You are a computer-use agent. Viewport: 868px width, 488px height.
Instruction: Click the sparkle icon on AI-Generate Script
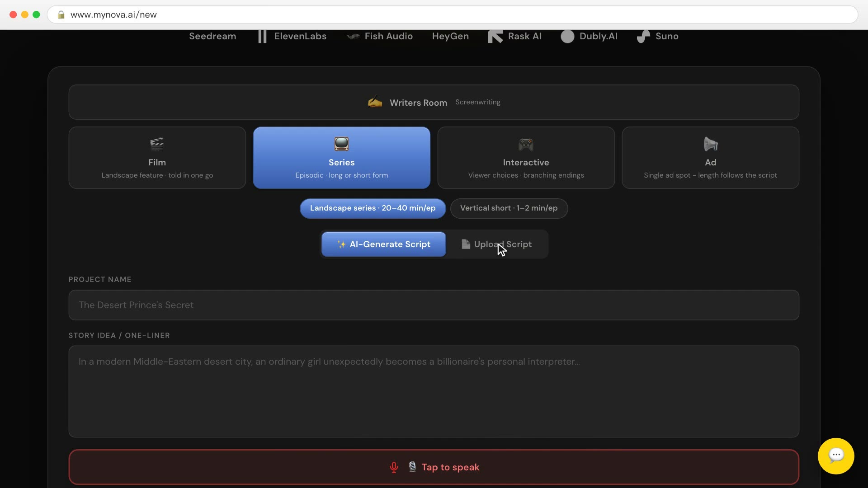[x=341, y=244]
